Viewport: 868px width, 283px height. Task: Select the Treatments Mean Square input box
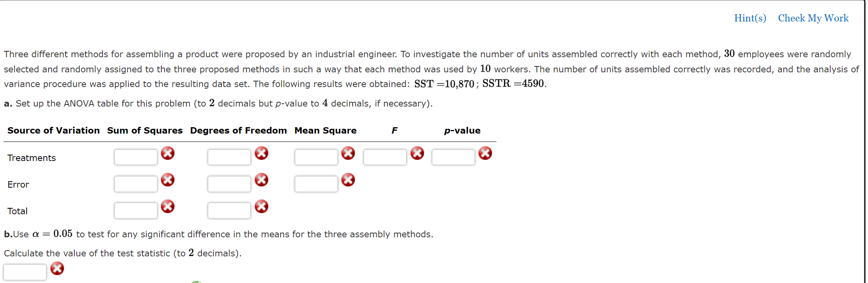(x=316, y=157)
